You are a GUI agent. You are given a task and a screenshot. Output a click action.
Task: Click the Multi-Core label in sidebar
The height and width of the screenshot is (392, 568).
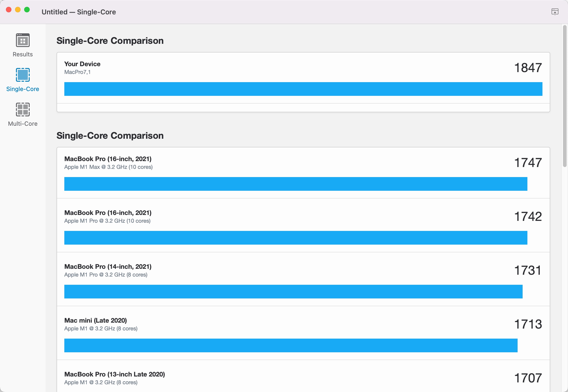(23, 123)
